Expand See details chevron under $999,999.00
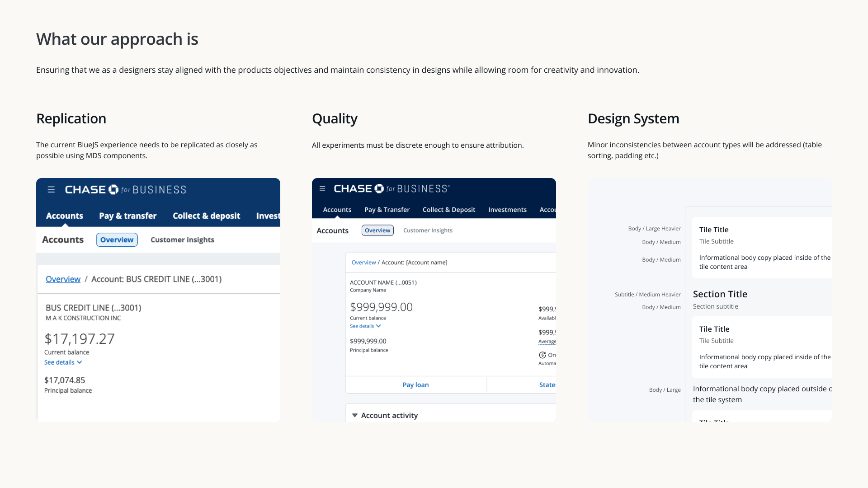 (x=378, y=326)
